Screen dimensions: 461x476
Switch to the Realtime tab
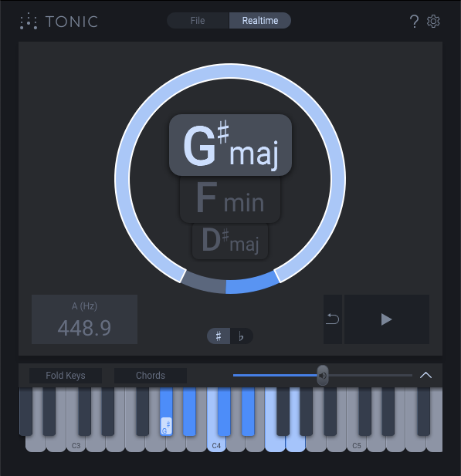[260, 21]
